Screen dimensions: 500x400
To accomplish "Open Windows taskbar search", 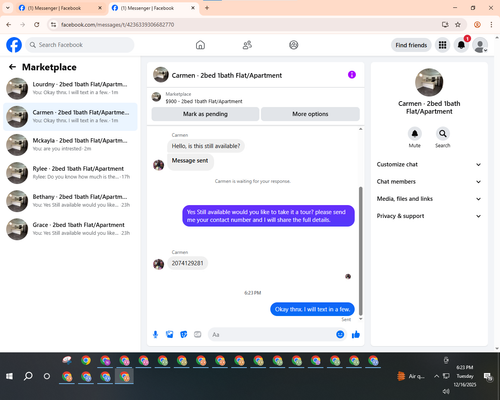I will coord(28,376).
